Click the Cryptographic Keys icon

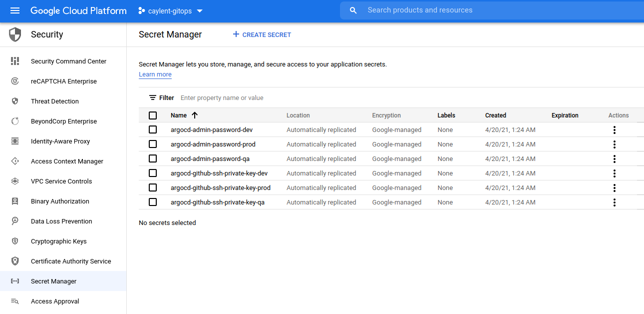point(15,241)
